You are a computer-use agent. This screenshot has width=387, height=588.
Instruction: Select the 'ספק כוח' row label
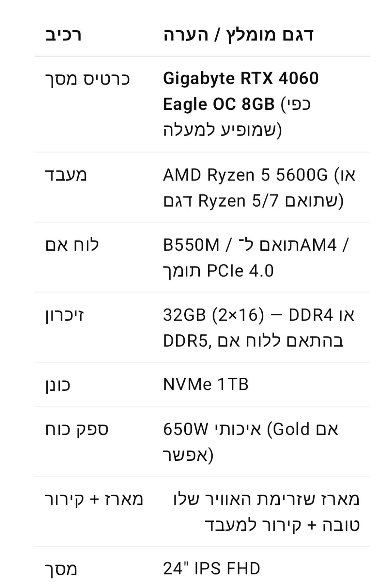pos(77,429)
